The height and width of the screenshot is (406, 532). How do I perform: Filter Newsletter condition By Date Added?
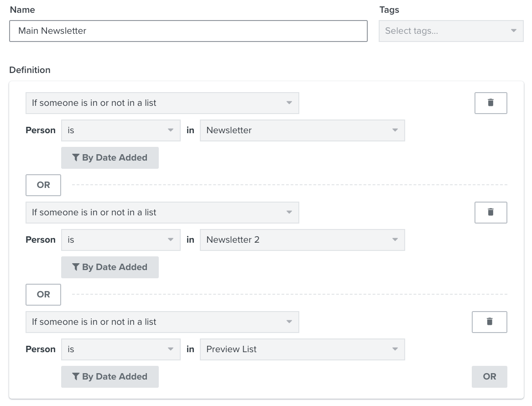(x=110, y=158)
